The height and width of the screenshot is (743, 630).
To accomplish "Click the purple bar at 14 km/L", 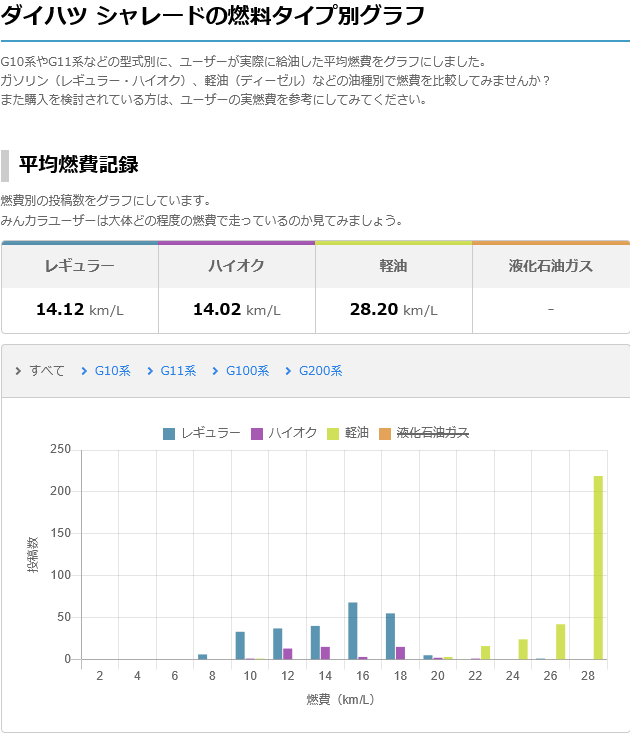I will tap(325, 653).
